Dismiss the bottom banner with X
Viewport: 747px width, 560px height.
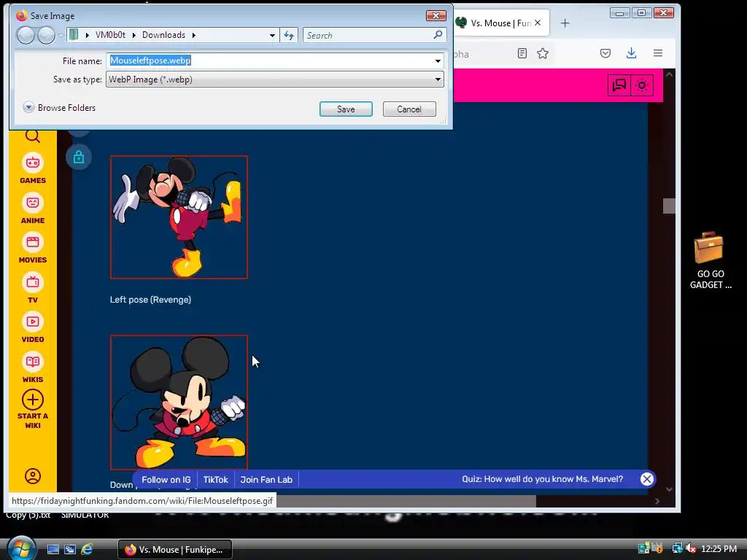coord(646,479)
